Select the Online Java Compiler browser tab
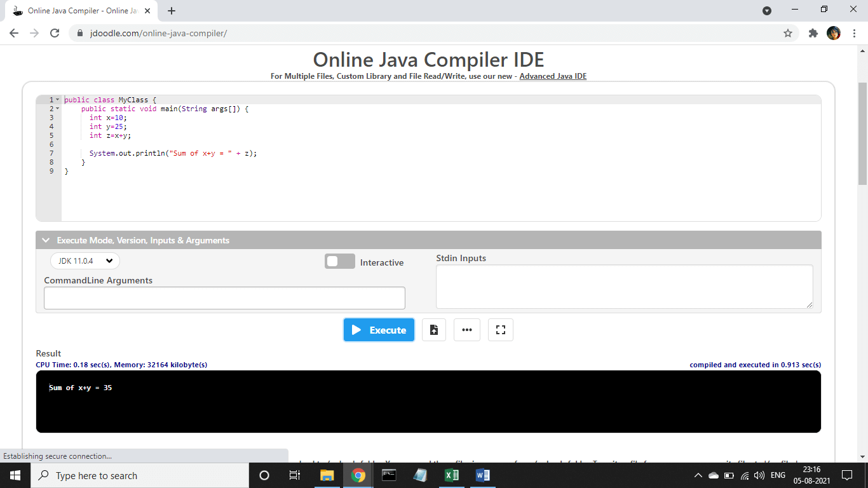Image resolution: width=868 pixels, height=488 pixels. [x=81, y=11]
